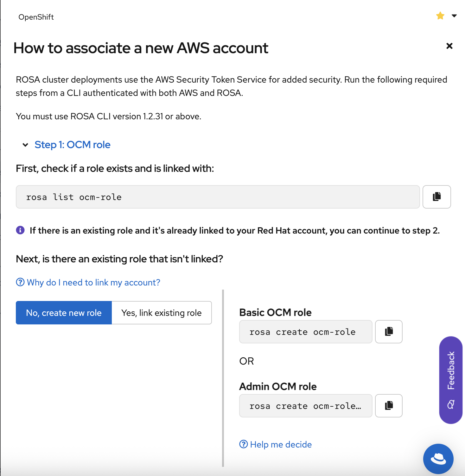The height and width of the screenshot is (476, 465).
Task: Open Why do I need to link my account
Action: pyautogui.click(x=93, y=282)
